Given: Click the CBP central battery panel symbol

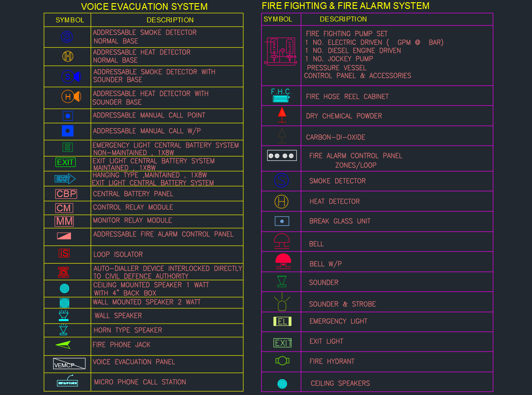Looking at the screenshot, I should point(66,194).
